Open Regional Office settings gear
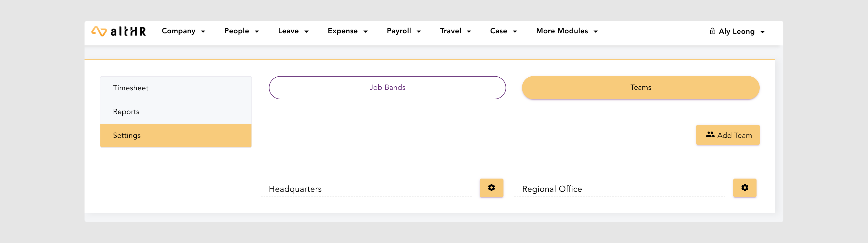Viewport: 868px width, 243px height. [745, 188]
